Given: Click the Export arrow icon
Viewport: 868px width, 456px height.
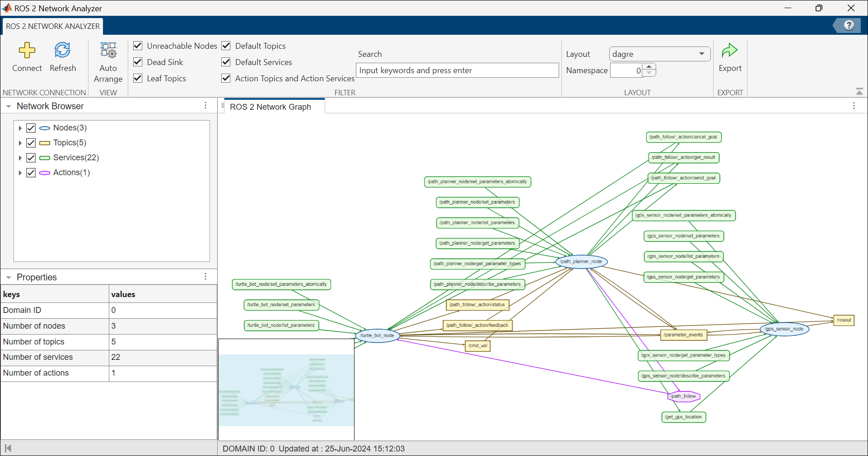Looking at the screenshot, I should tap(729, 51).
